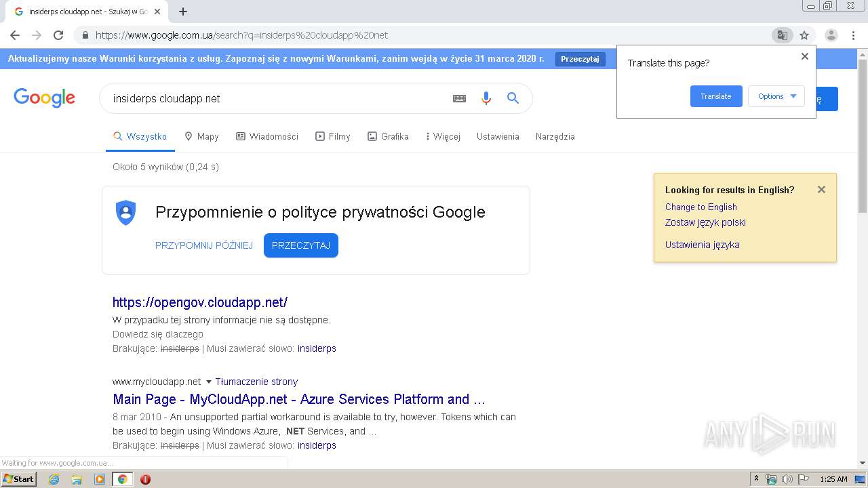
Task: Click insiderps link under opengov result
Action: click(x=317, y=348)
